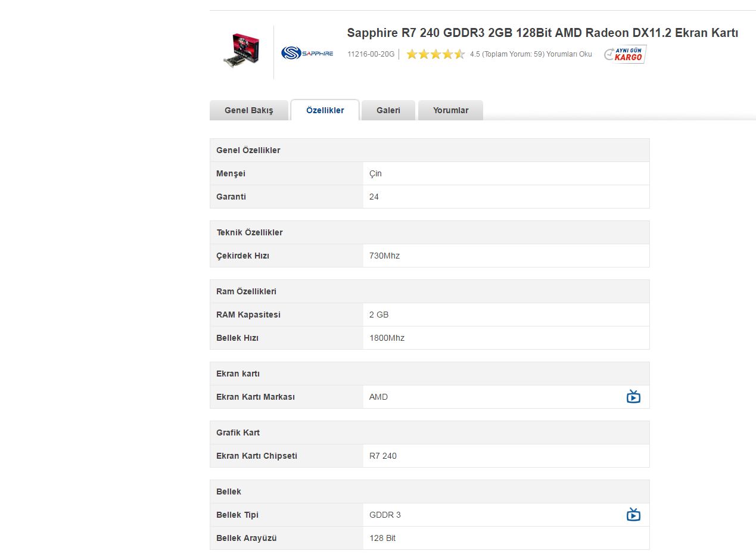The height and width of the screenshot is (560, 756).
Task: Click the Ekran Kartı Markası label
Action: pos(256,397)
